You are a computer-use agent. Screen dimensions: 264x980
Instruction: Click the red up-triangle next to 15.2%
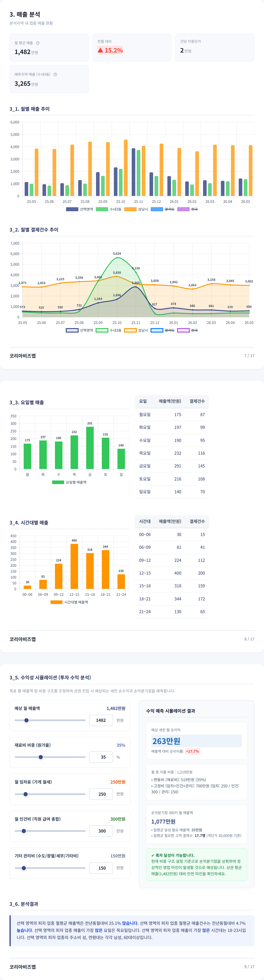click(x=100, y=50)
